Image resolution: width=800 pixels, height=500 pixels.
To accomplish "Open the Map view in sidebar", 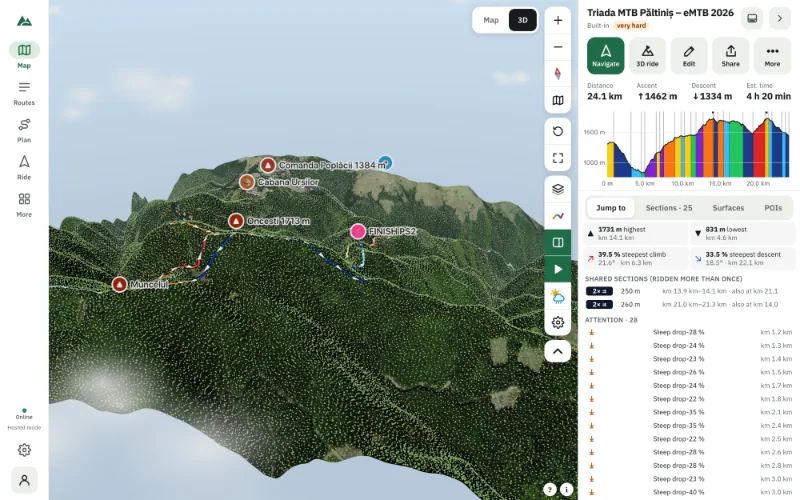I will 24,55.
